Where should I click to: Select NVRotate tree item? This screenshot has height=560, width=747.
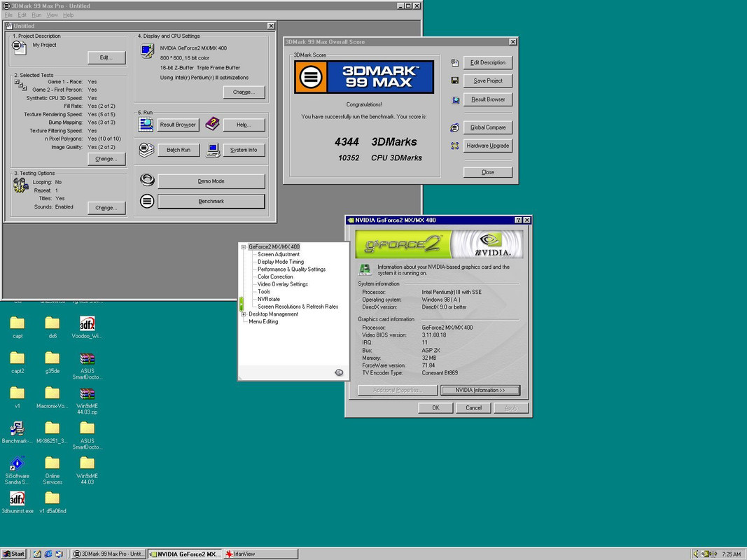pyautogui.click(x=269, y=299)
